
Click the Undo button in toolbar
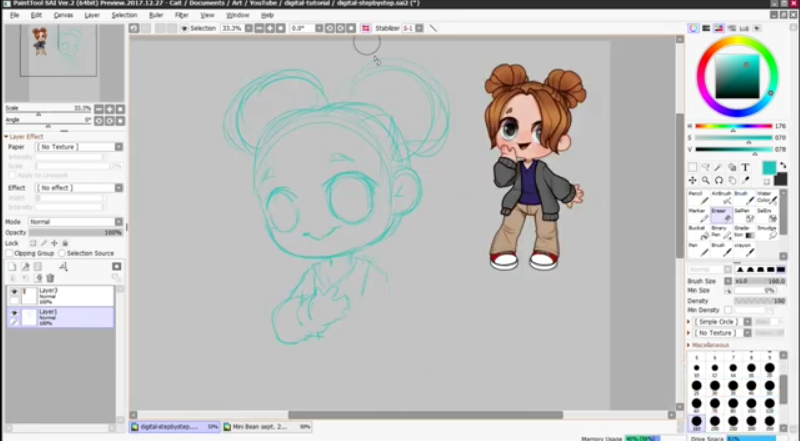[x=134, y=29]
